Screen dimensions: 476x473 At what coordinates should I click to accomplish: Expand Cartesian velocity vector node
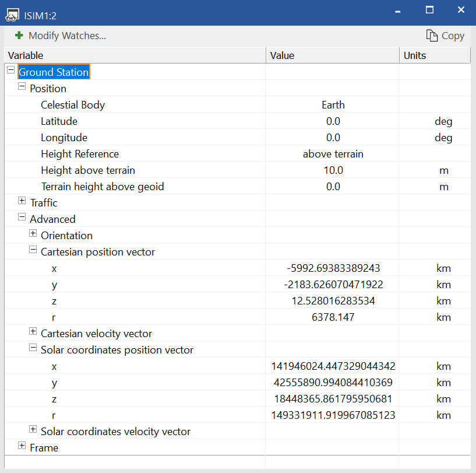(33, 331)
